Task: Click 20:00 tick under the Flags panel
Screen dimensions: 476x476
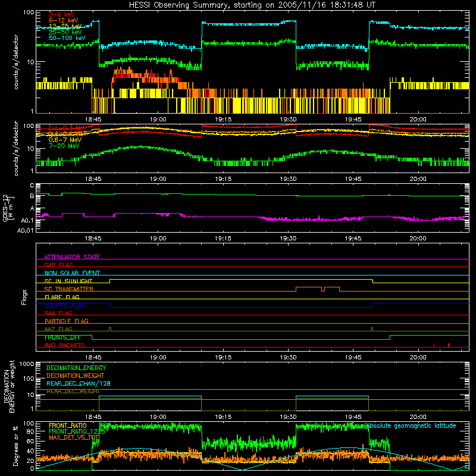Action: pyautogui.click(x=418, y=358)
